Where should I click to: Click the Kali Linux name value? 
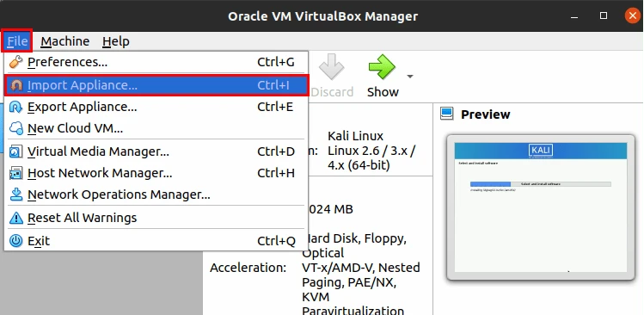tap(356, 136)
